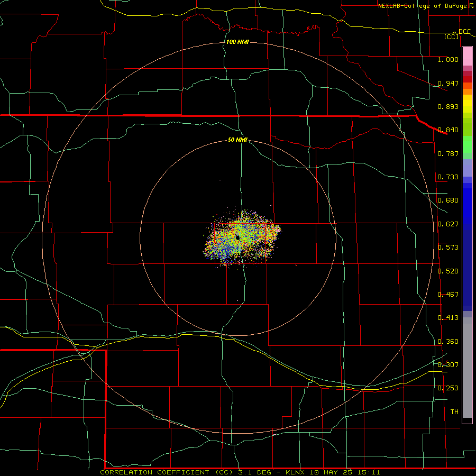
Task: Click the 0.467 scale value
Action: tap(448, 295)
